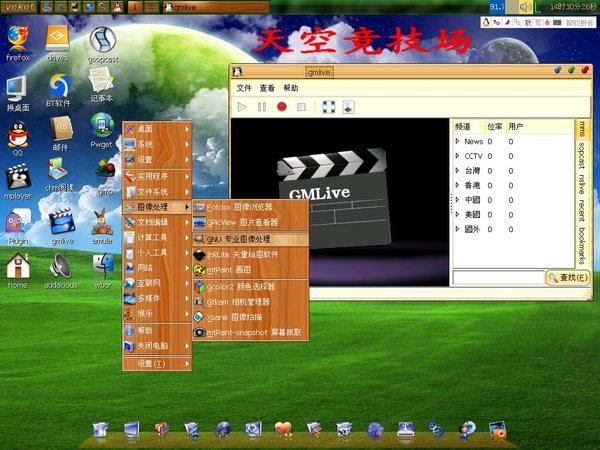Click the fullscreen icon in GMLive toolbar
This screenshot has height=450, width=600.
[x=328, y=106]
